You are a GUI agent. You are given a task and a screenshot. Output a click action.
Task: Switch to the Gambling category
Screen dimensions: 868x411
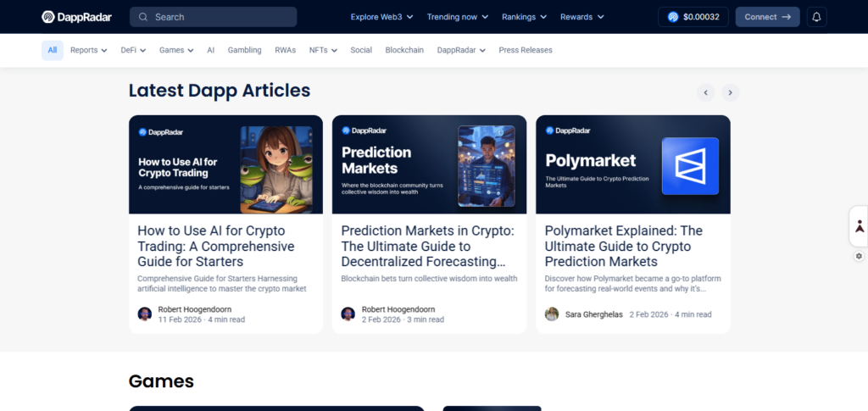coord(245,50)
